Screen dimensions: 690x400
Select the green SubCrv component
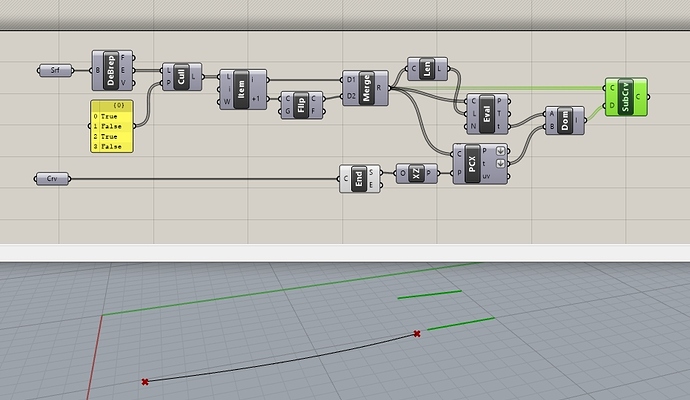(x=626, y=97)
